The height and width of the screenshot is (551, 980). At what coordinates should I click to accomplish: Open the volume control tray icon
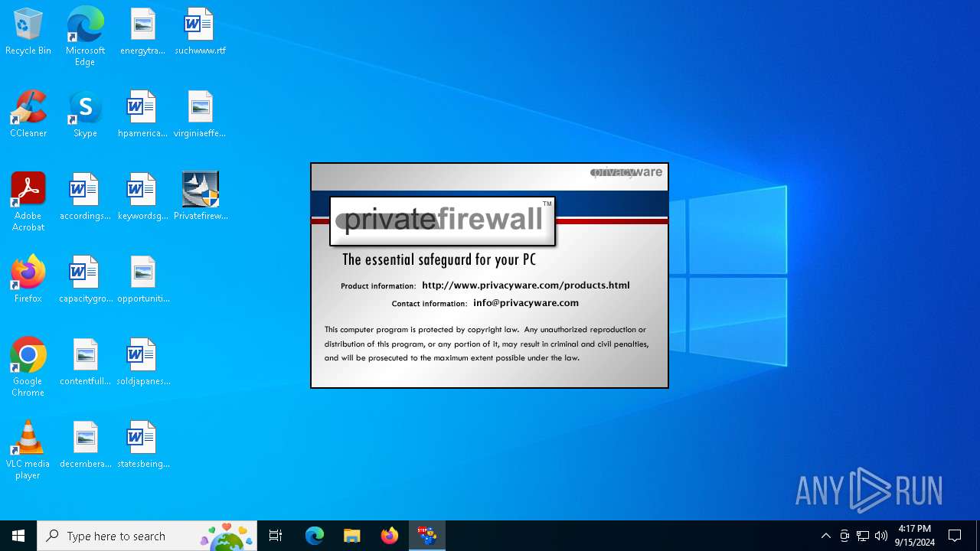[x=881, y=536]
